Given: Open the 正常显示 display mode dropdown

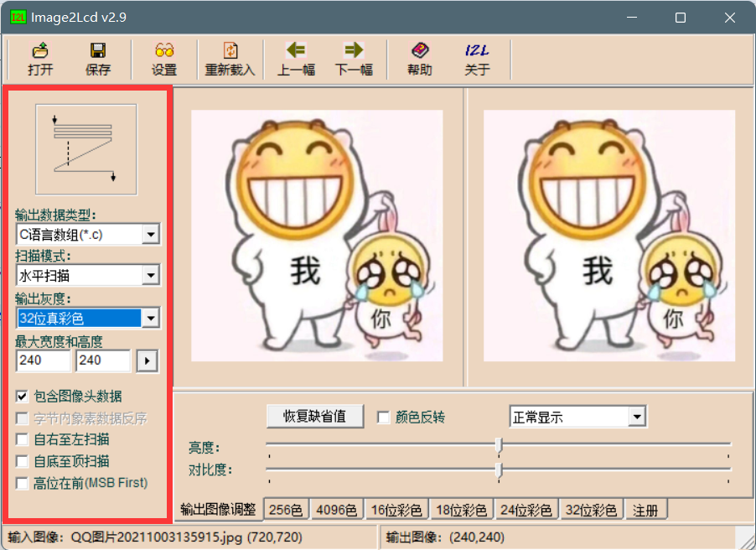Looking at the screenshot, I should 637,417.
